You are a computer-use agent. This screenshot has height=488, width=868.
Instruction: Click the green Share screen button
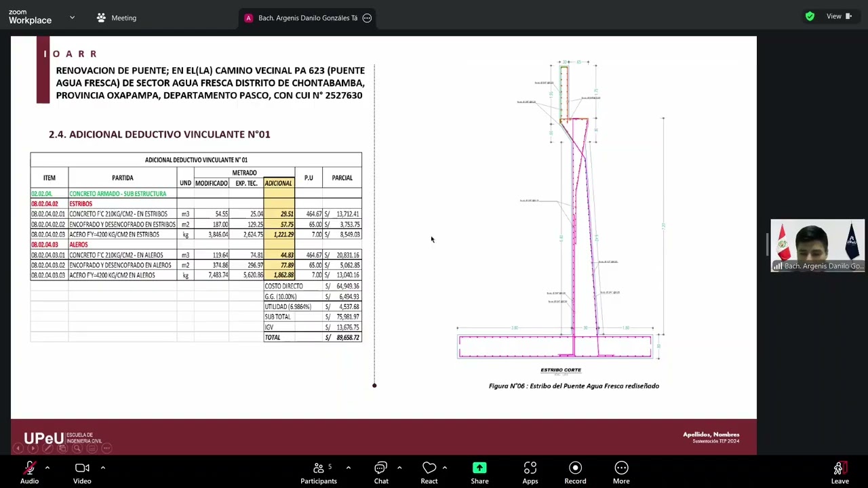click(x=479, y=472)
